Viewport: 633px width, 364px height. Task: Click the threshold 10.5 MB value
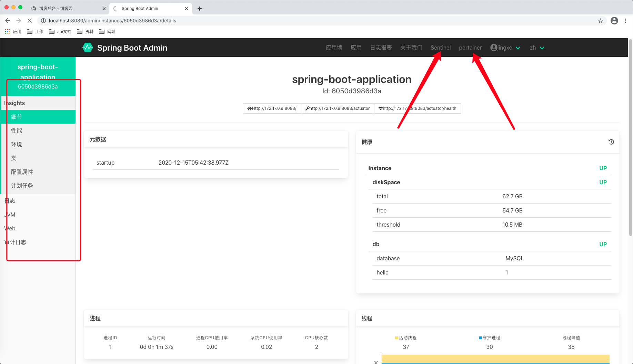pos(512,225)
